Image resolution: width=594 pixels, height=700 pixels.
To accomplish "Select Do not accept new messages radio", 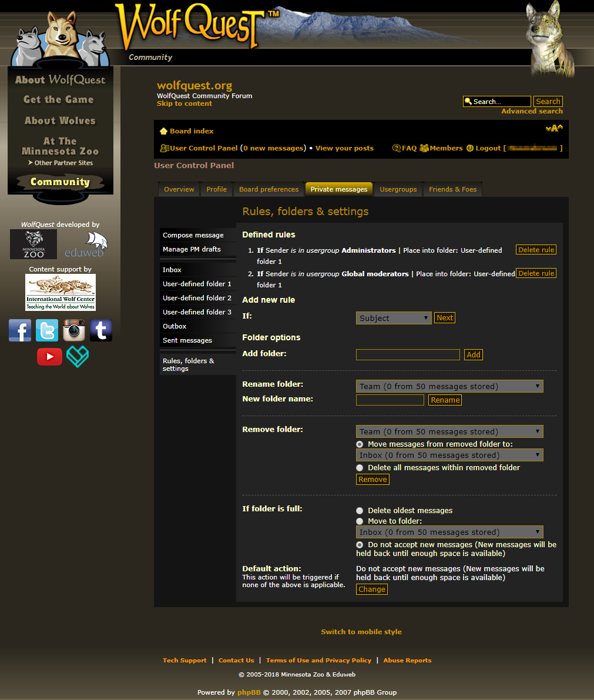I will tap(360, 545).
